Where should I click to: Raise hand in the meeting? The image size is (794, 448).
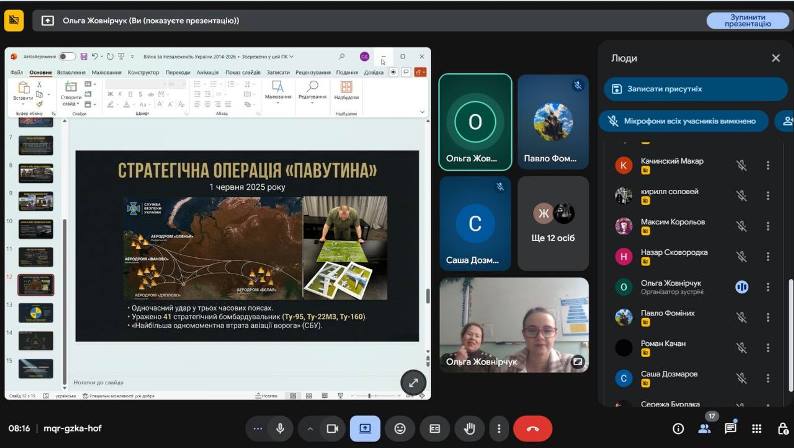point(469,429)
